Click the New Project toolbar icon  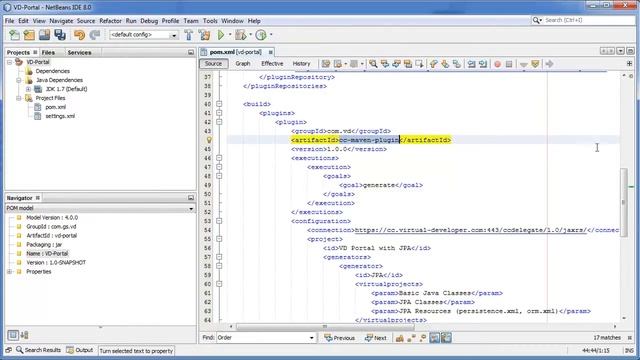[x=29, y=35]
